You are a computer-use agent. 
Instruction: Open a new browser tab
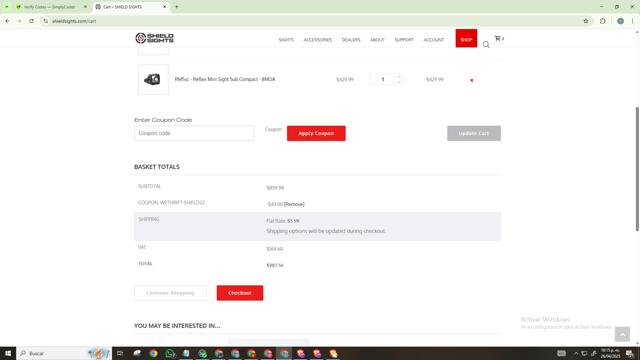[x=176, y=7]
